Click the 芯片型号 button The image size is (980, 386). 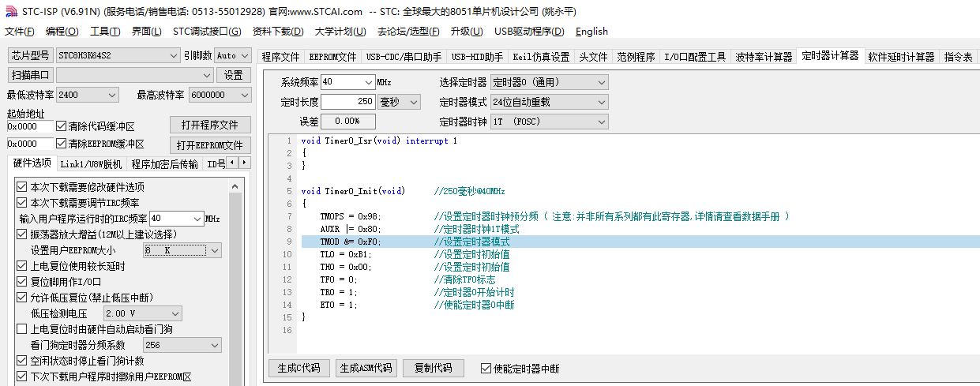point(30,55)
